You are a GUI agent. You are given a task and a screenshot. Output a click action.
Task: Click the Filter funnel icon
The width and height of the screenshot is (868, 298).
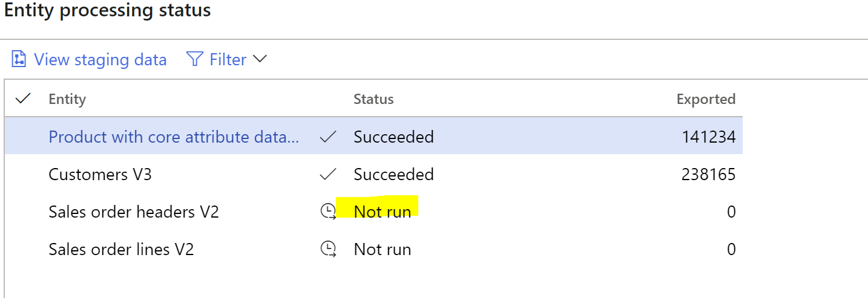pyautogui.click(x=194, y=59)
